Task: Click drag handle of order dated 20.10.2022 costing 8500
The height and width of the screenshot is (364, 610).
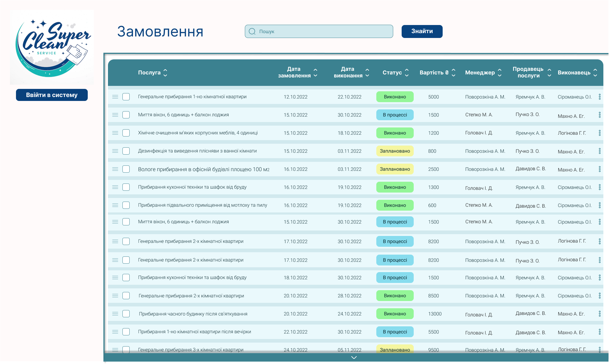Action: (115, 296)
